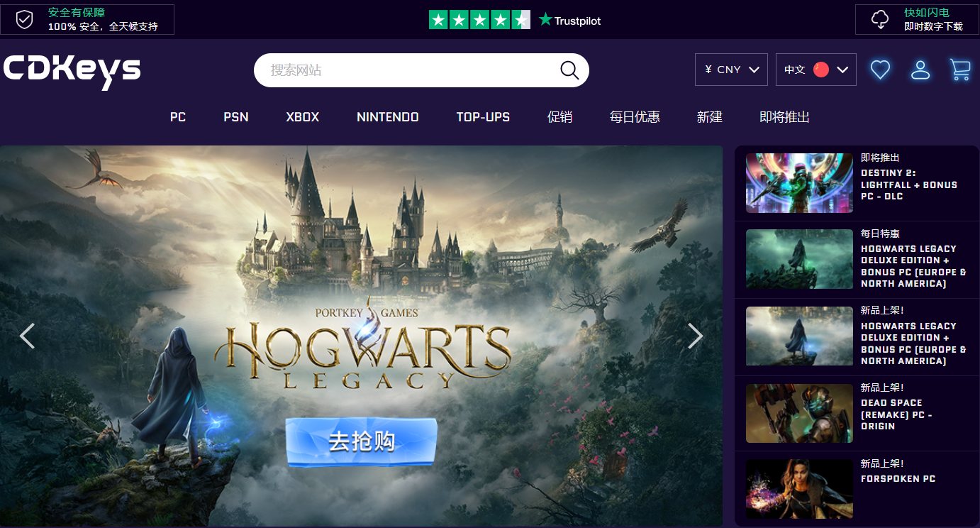Open the CNY currency selector

click(731, 70)
